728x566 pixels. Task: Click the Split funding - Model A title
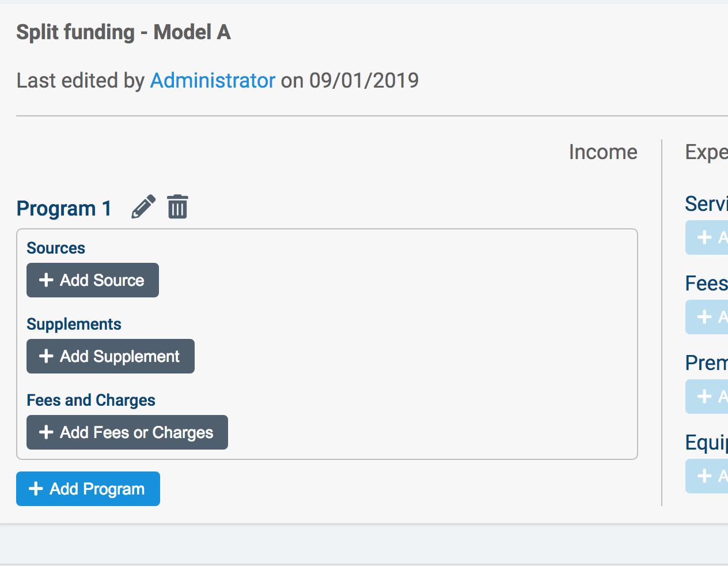[123, 32]
